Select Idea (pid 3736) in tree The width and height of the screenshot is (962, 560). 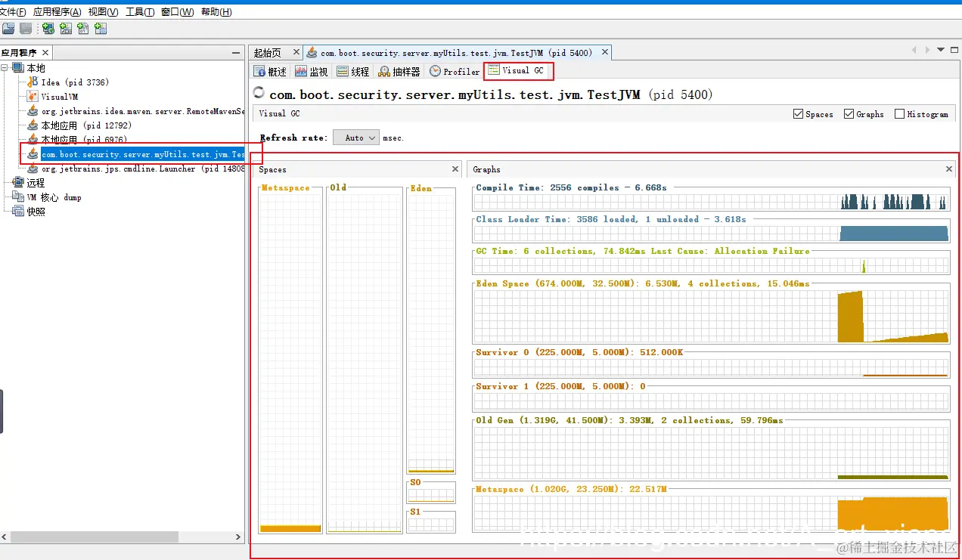point(75,82)
